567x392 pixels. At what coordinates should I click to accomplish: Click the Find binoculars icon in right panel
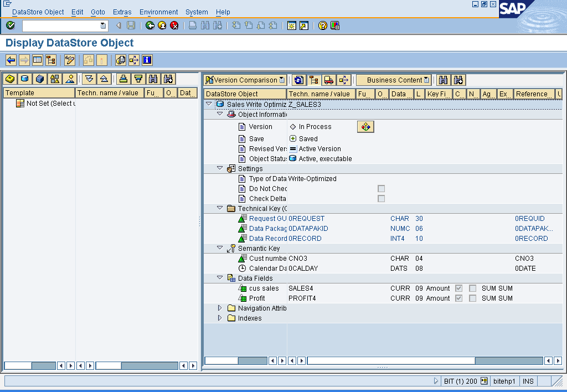point(444,80)
